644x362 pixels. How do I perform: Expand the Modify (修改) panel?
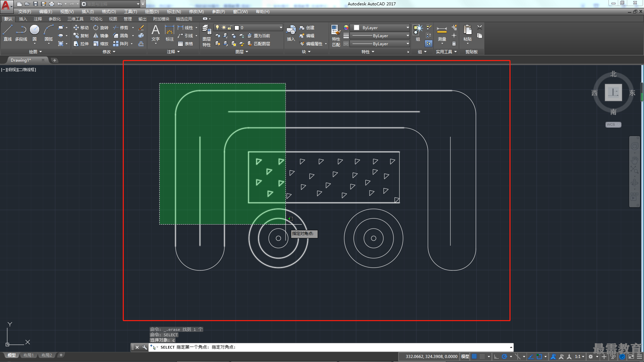click(x=109, y=52)
